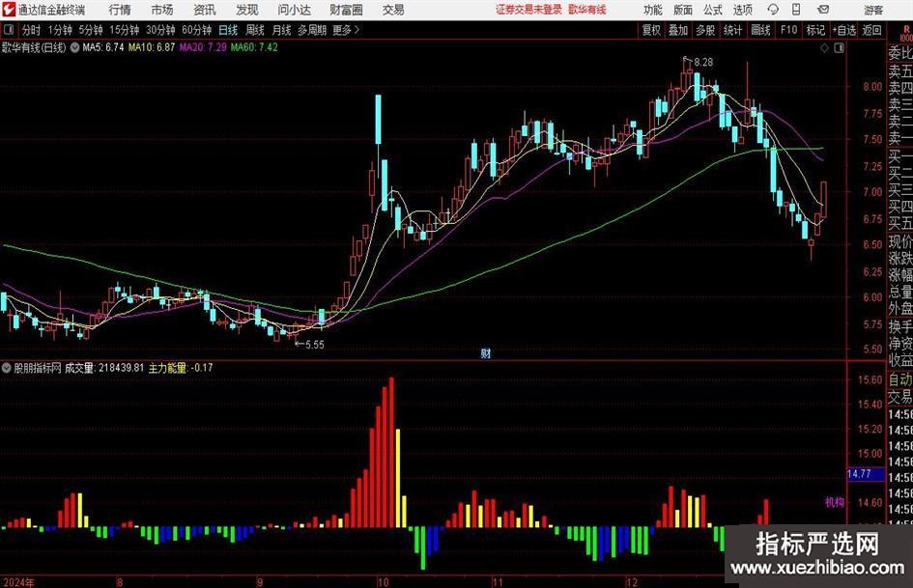
Task: Expand the 更多 period options
Action: pos(346,30)
